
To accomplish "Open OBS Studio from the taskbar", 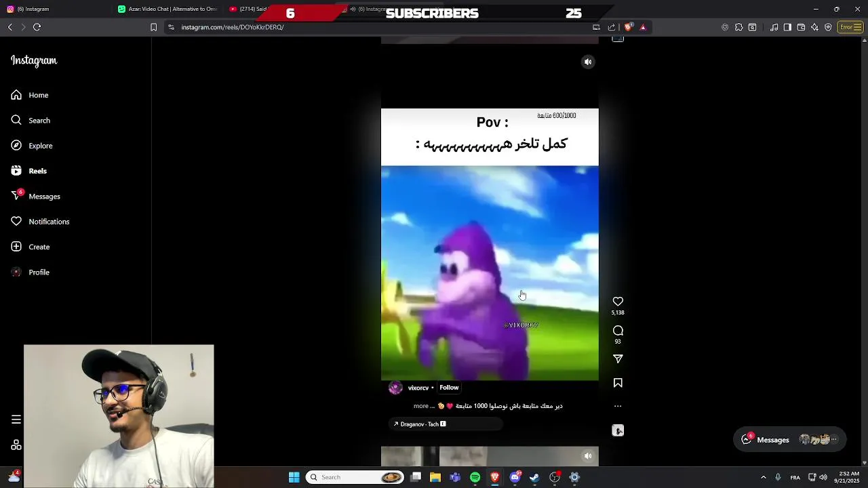I will (555, 477).
